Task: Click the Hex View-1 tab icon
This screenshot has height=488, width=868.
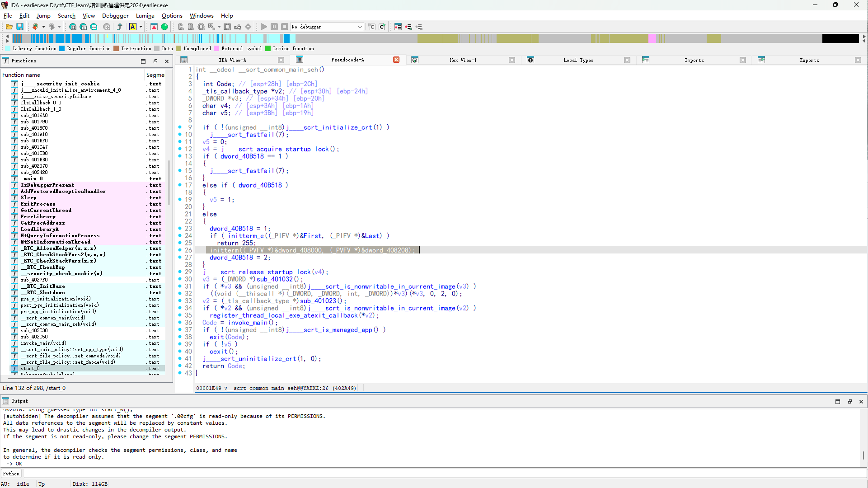Action: (415, 60)
